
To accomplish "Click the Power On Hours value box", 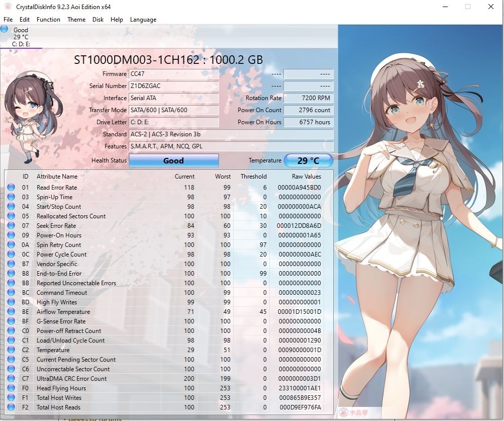I will (308, 122).
